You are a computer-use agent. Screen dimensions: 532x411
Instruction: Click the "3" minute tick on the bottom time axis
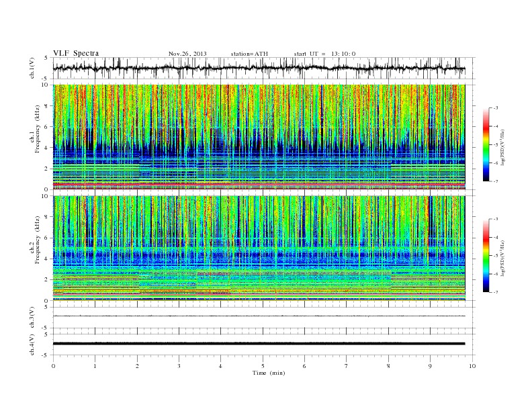pos(179,366)
